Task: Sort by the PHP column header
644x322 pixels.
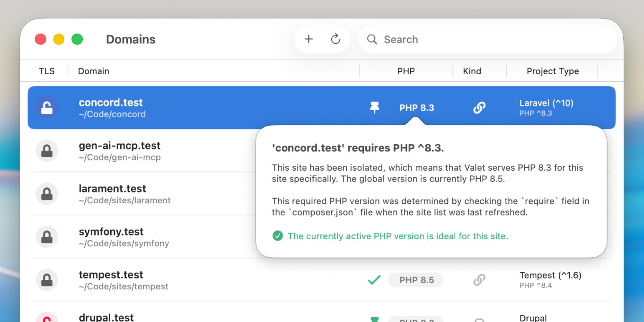Action: point(406,71)
